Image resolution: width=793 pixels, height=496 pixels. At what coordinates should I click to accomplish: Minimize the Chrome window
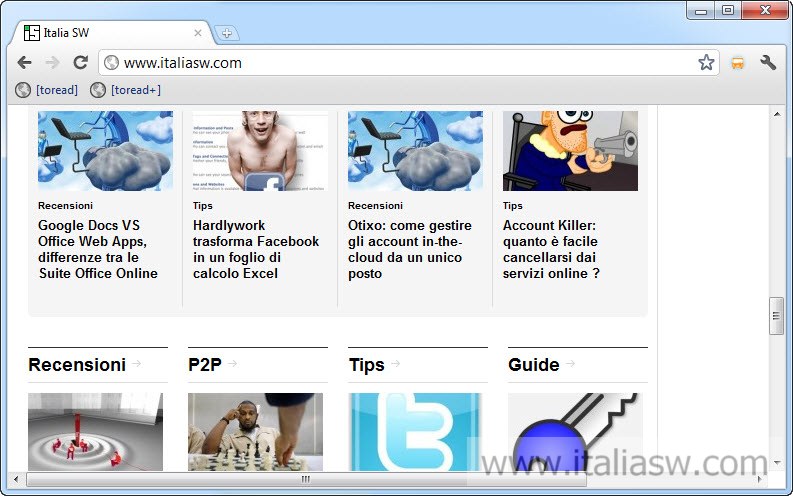pyautogui.click(x=700, y=10)
